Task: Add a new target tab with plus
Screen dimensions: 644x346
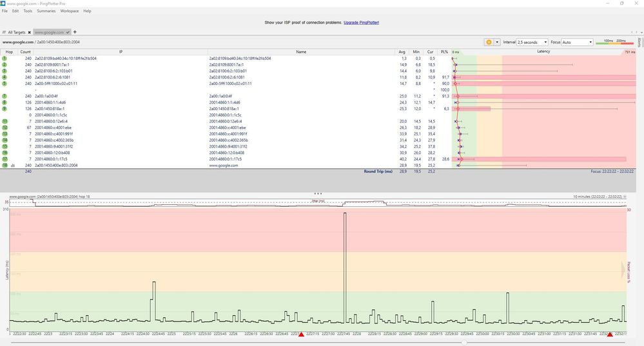Action: (x=75, y=32)
